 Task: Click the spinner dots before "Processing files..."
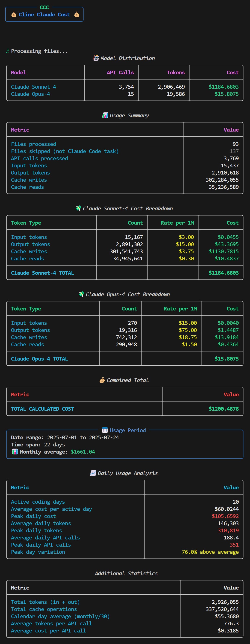tap(7, 51)
